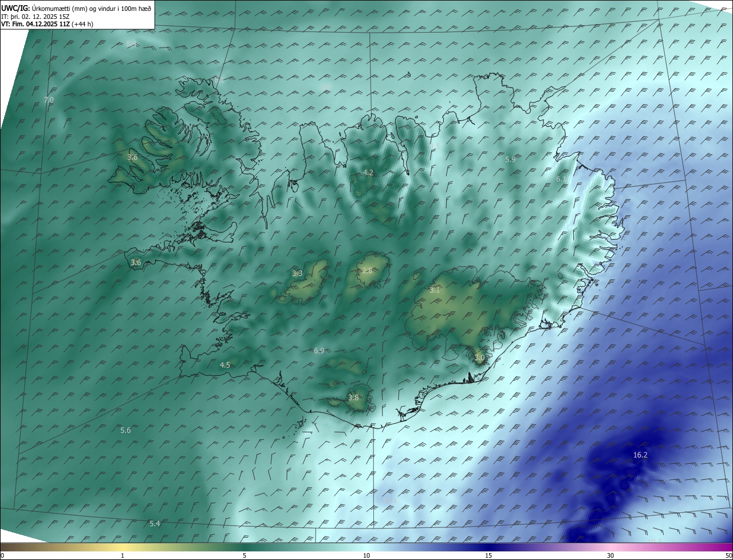This screenshot has height=560, width=733.
Task: Click the 50 tick on the colour scale
Action: point(728,556)
